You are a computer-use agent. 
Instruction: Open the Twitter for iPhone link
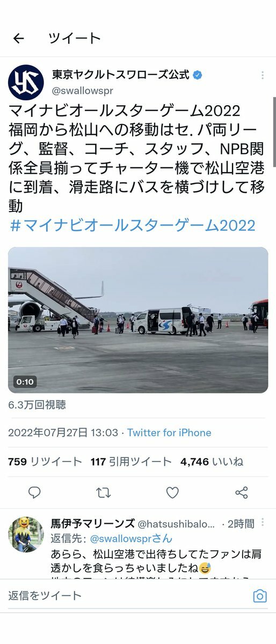[169, 433]
